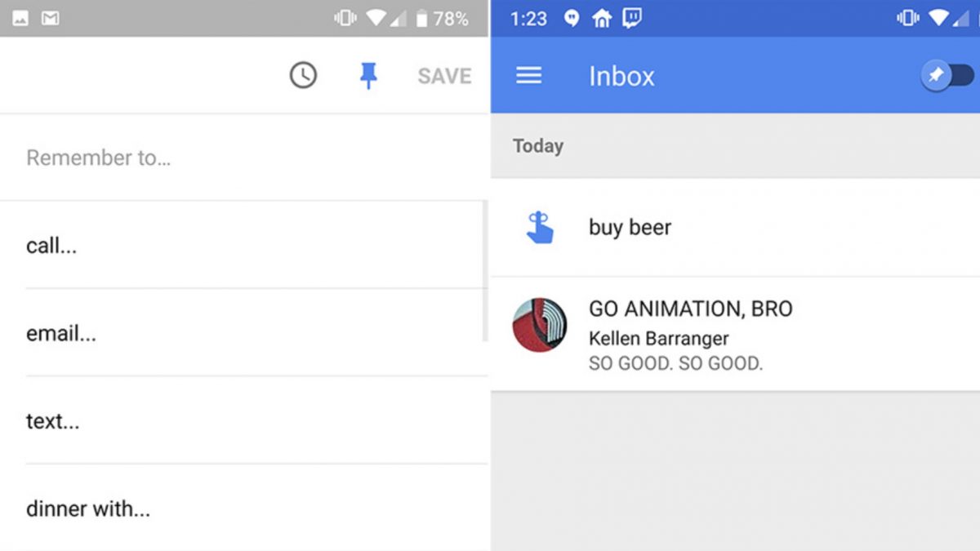Tap the reminder finger-with-string icon
Image resolution: width=980 pixels, height=551 pixels.
tap(539, 228)
